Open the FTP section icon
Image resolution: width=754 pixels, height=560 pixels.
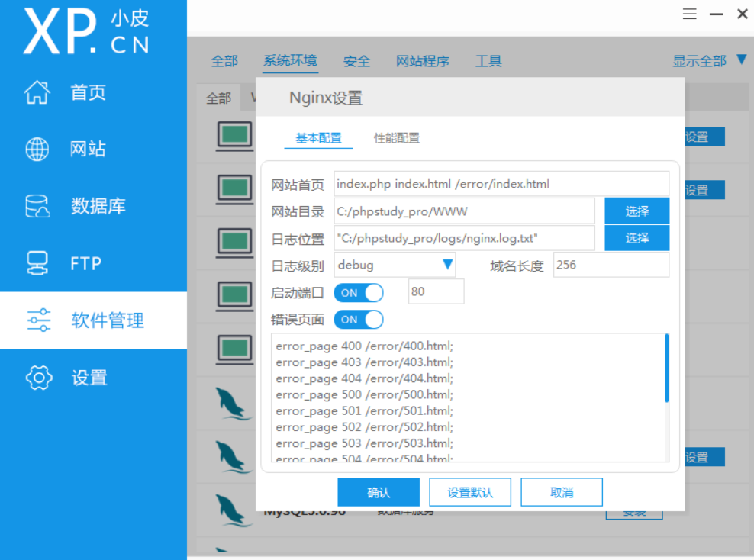37,263
